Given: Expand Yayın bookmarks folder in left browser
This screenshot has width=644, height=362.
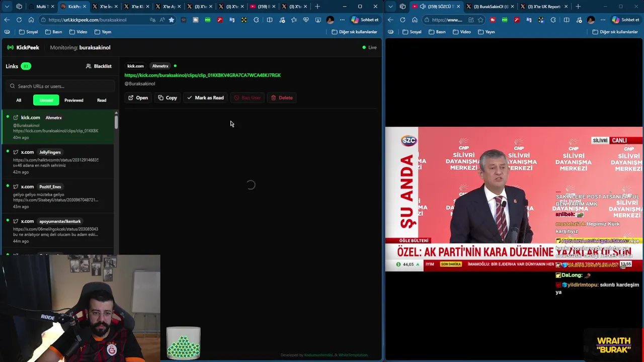Looking at the screenshot, I should (103, 32).
